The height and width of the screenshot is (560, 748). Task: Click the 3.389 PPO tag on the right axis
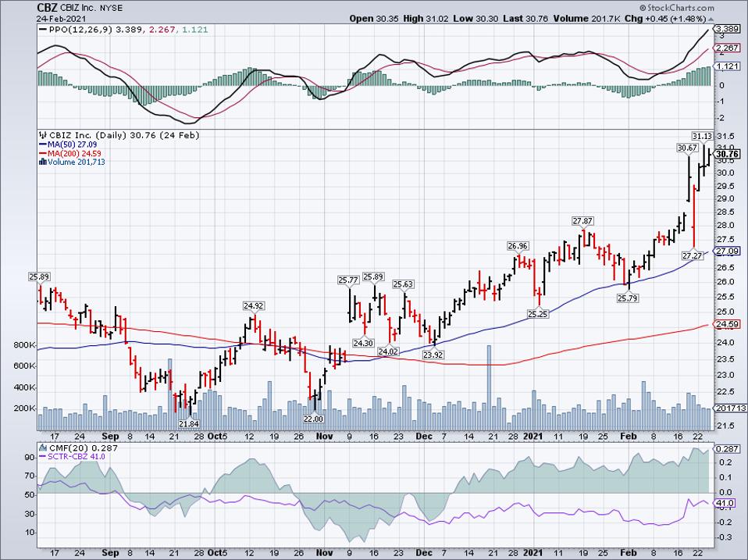click(x=728, y=30)
